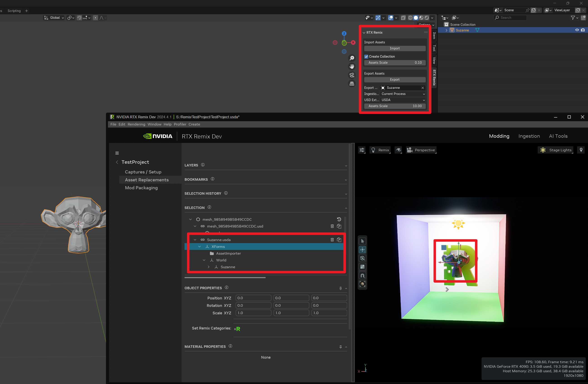This screenshot has height=384, width=588.
Task: Select the Scale tool in Remix viewport
Action: [362, 267]
